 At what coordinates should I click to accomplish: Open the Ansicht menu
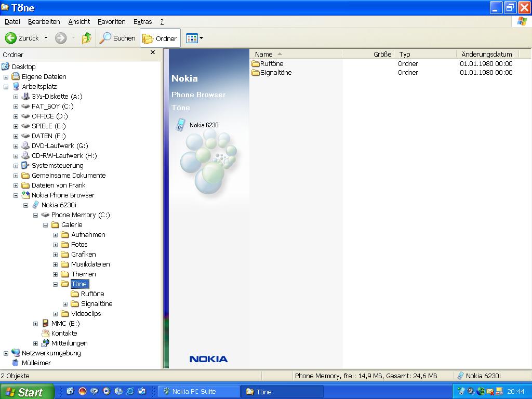79,22
